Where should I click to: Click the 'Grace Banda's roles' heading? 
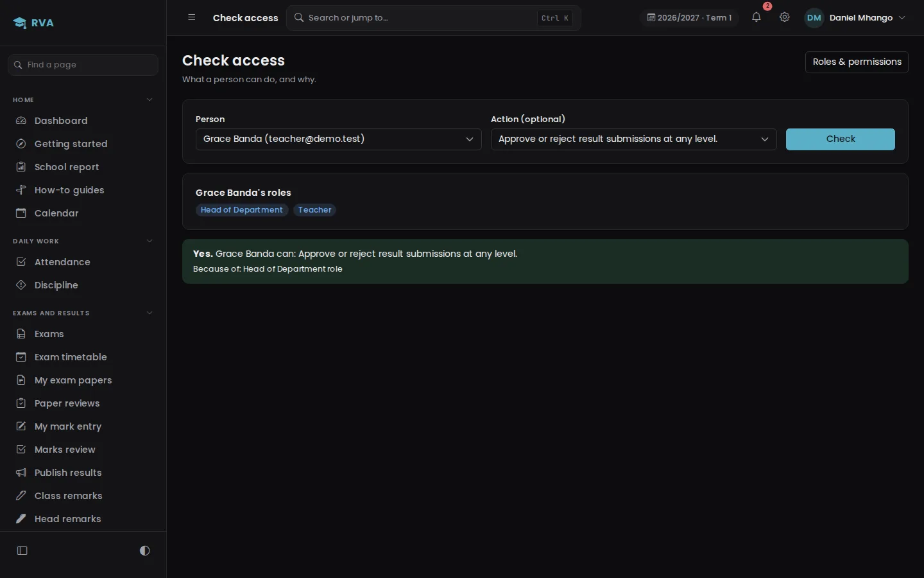tap(243, 193)
